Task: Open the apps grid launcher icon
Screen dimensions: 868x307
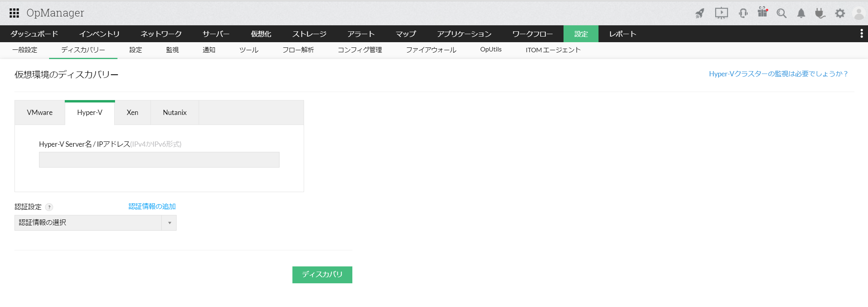Action: coord(14,13)
